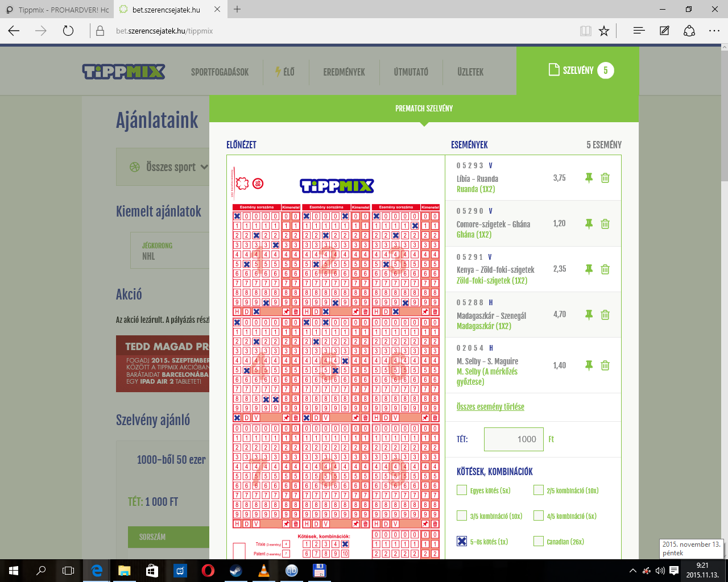Viewport: 728px width, 582px height.
Task: Pin the Comore-szigetek - Ghána event
Action: (x=589, y=223)
